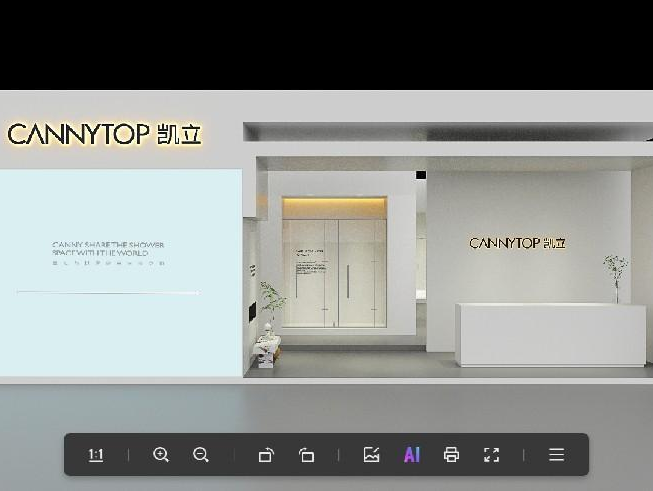Open the image edit tool
This screenshot has height=491, width=653.
click(x=372, y=455)
